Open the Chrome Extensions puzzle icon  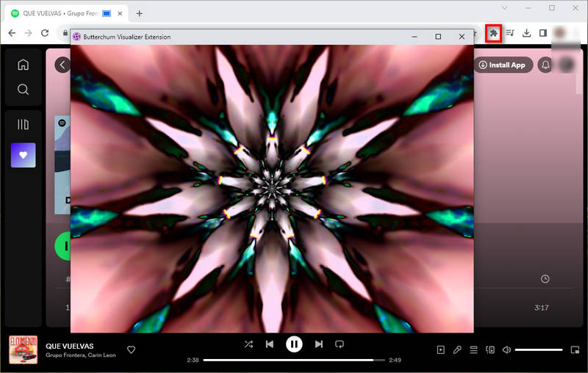pyautogui.click(x=493, y=33)
